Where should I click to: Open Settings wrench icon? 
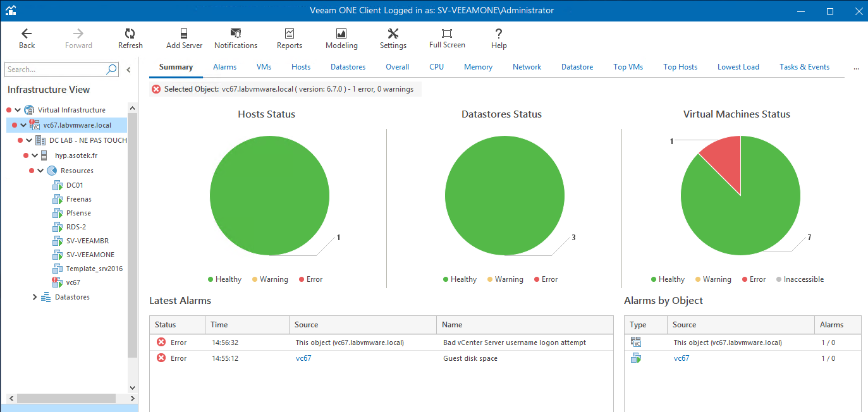tap(393, 33)
